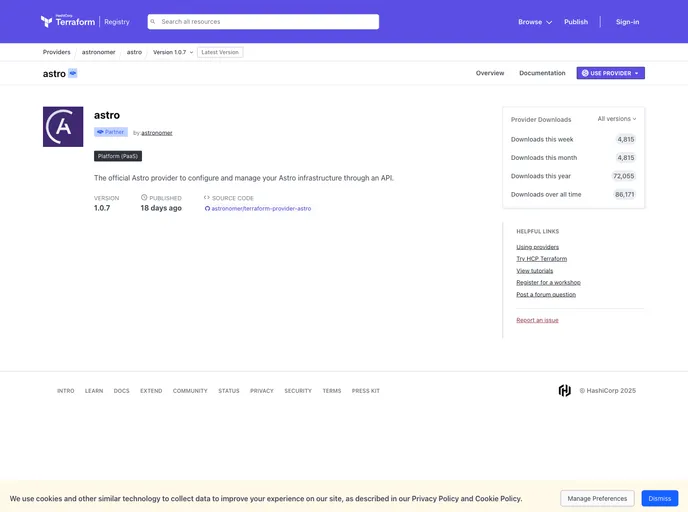Open the COMMUNITY footer link
The image size is (688, 512).
point(190,391)
